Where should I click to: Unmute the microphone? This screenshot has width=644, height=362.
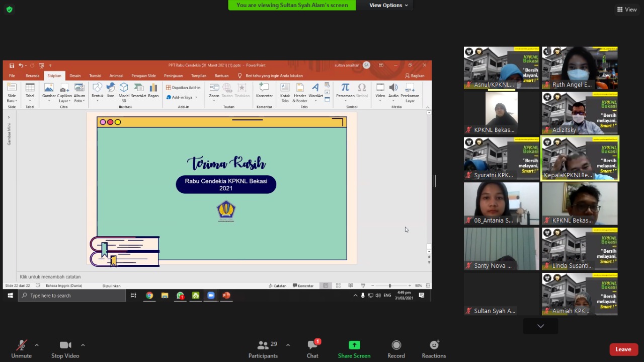tap(21, 345)
